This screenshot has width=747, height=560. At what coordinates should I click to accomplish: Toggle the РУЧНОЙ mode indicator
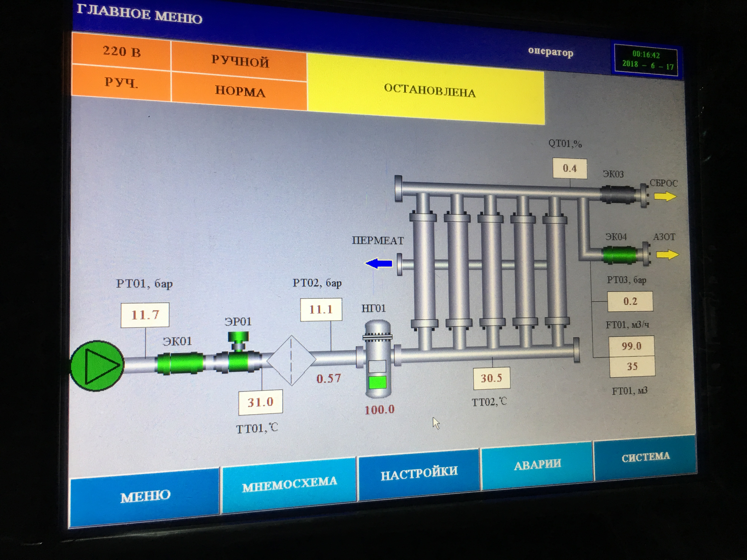(240, 61)
